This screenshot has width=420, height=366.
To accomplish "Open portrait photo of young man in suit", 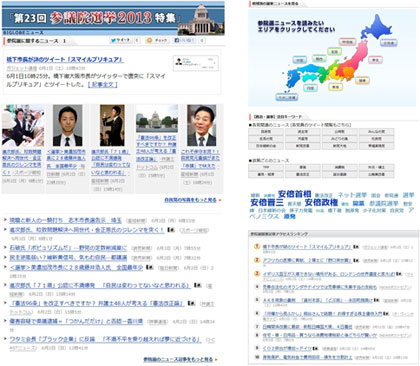I will pos(68,125).
